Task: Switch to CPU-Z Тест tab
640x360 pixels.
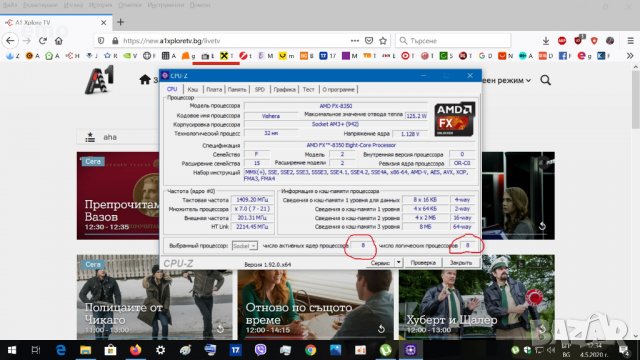Action: coord(309,89)
